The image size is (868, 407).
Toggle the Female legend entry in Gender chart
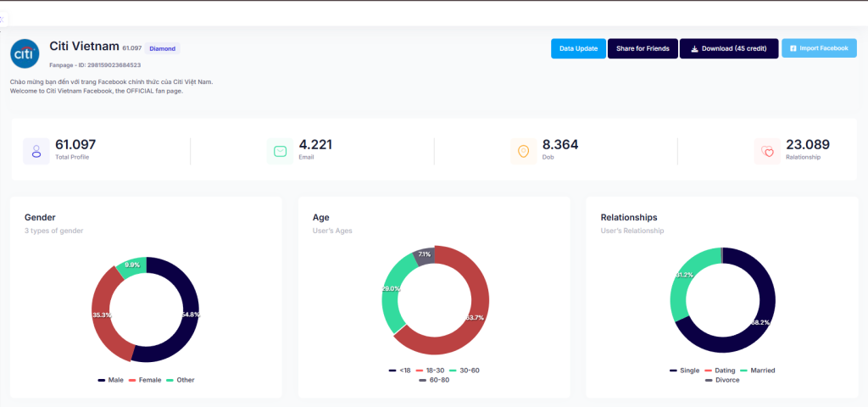[x=144, y=380]
